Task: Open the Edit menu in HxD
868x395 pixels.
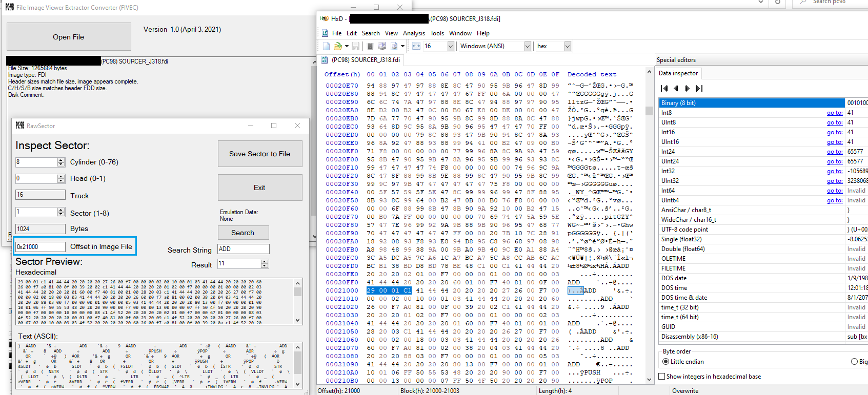Action: click(x=352, y=33)
